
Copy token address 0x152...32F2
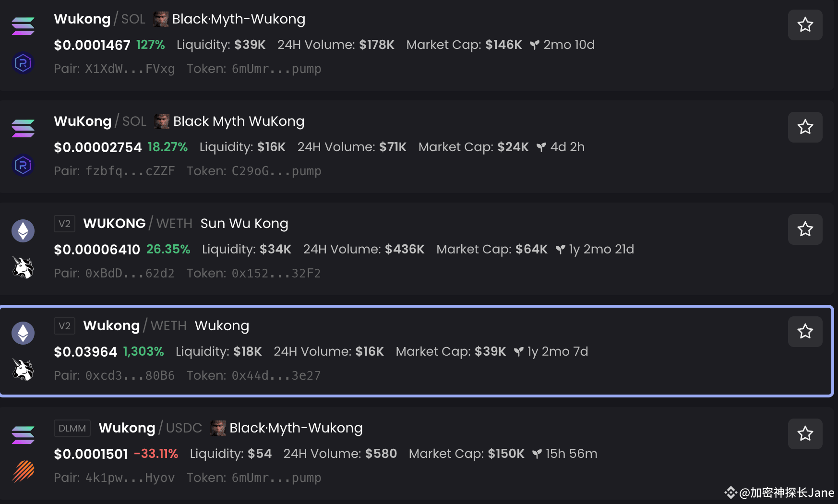276,274
